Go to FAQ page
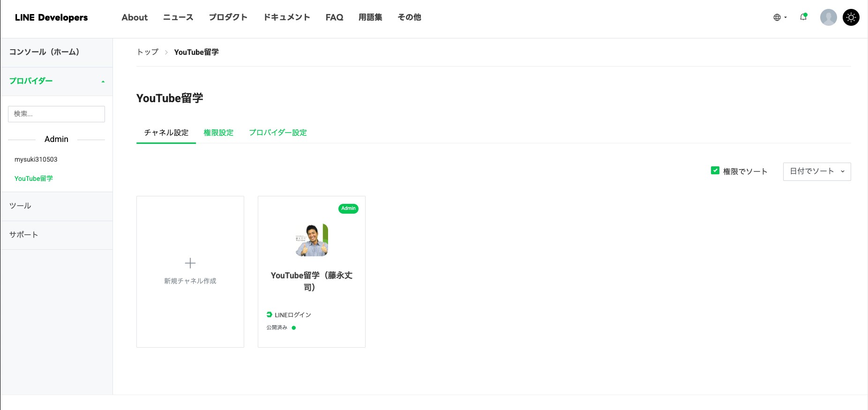The height and width of the screenshot is (410, 868). tap(334, 17)
